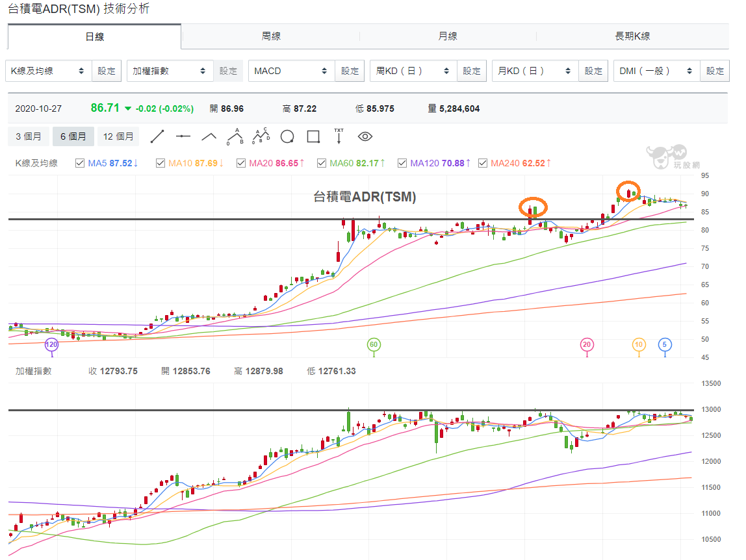The width and height of the screenshot is (746, 560).
Task: Open the 長期K線 long-term chart tab
Action: pos(632,36)
